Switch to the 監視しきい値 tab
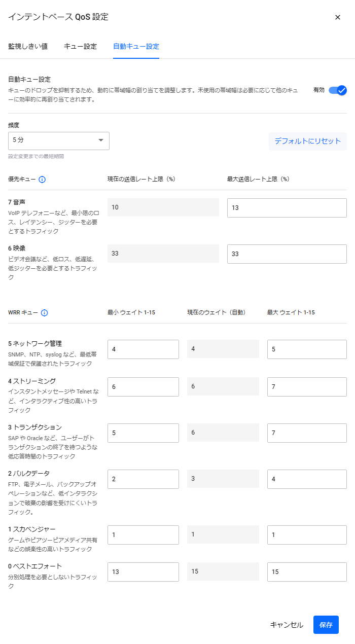The image size is (355, 644). (28, 47)
